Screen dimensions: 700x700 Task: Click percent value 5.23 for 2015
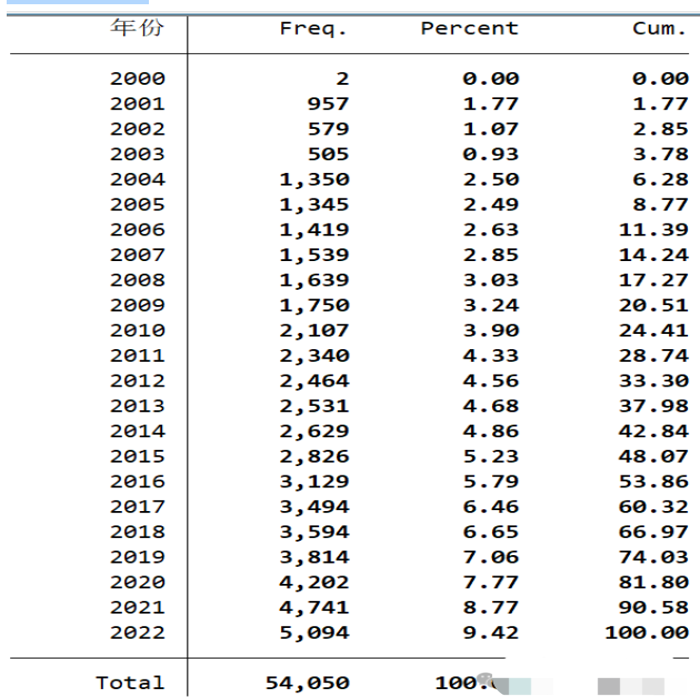point(491,456)
